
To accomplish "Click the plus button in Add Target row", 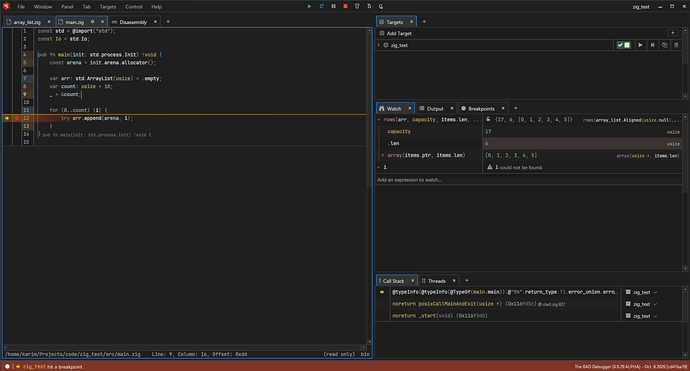I will point(672,33).
